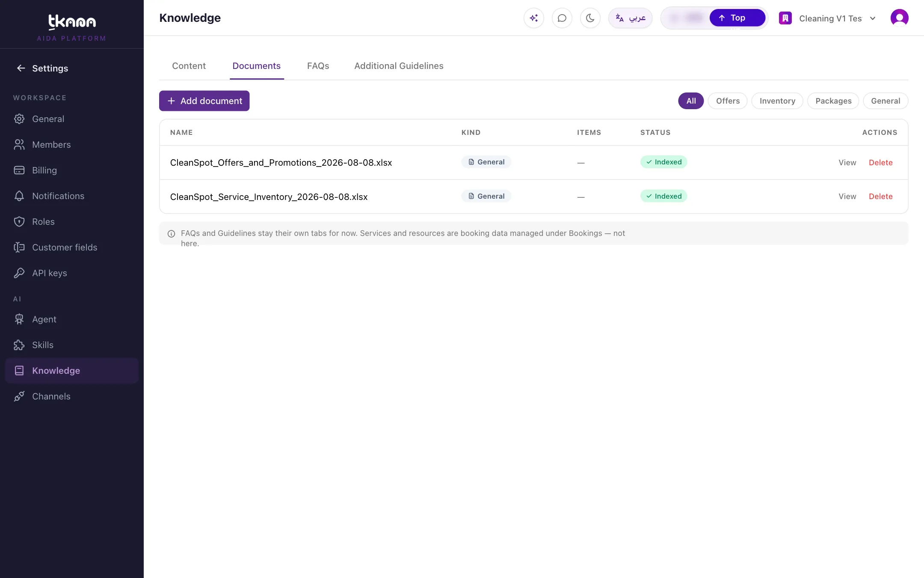The width and height of the screenshot is (924, 578).
Task: Filter documents by Inventory
Action: click(x=777, y=101)
